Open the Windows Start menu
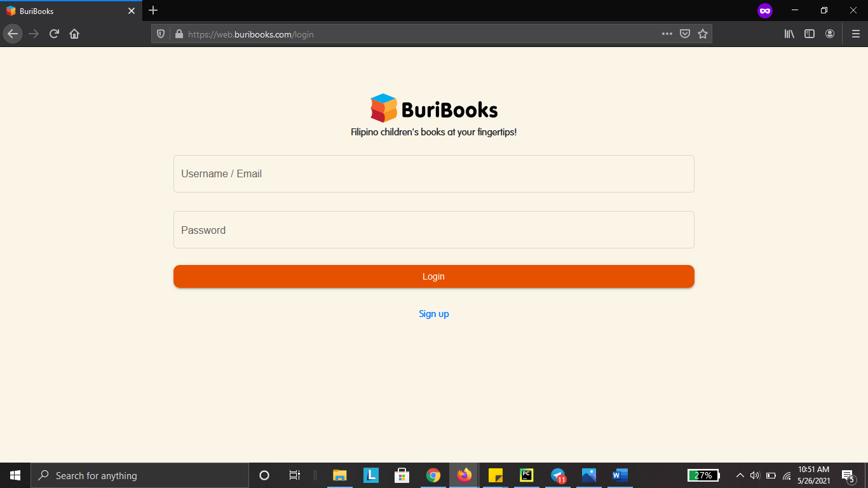868x488 pixels. pyautogui.click(x=15, y=475)
